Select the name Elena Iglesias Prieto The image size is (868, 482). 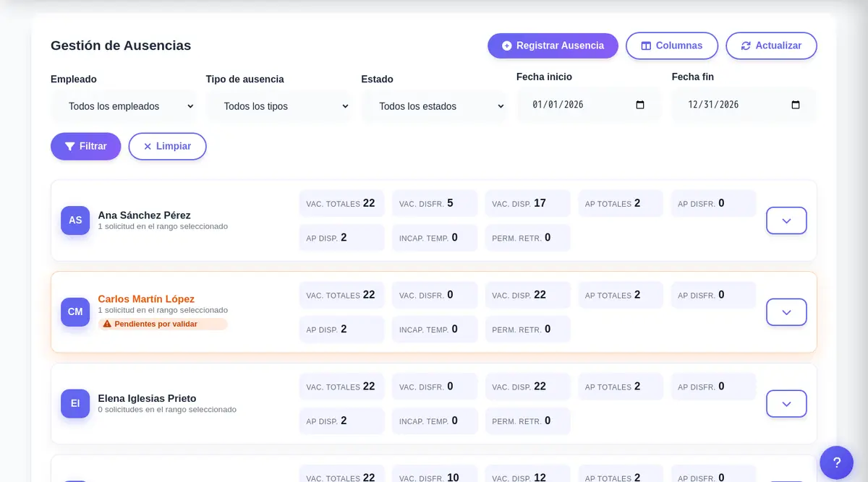[148, 398]
